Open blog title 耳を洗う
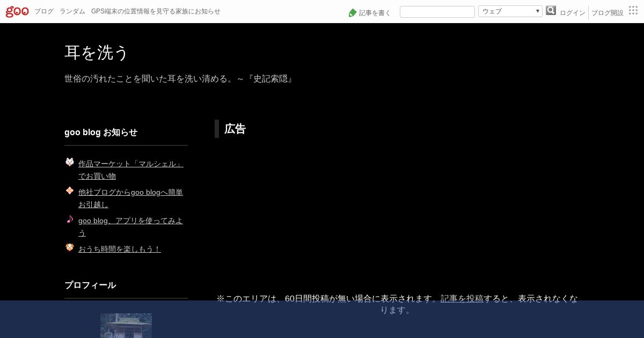 click(x=97, y=53)
